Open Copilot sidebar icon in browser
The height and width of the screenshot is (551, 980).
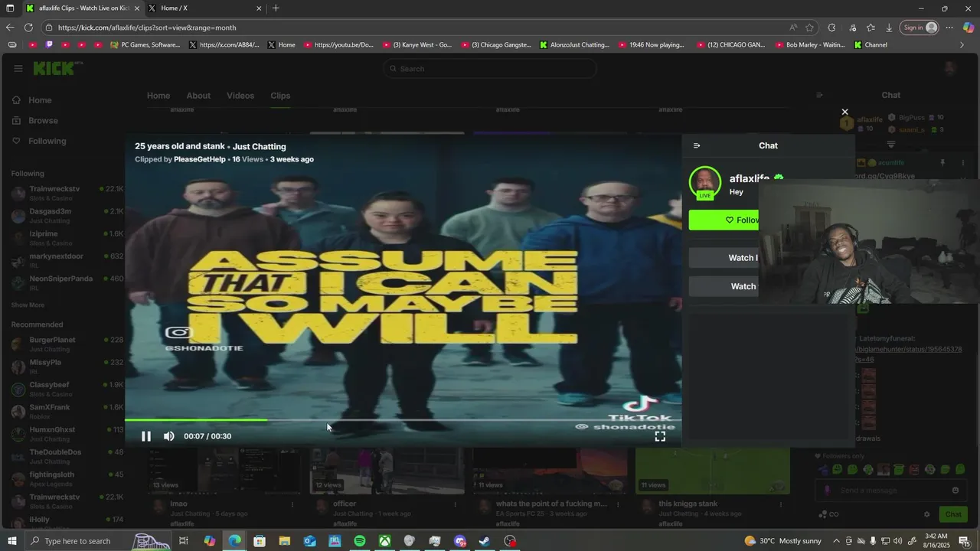[x=969, y=28]
